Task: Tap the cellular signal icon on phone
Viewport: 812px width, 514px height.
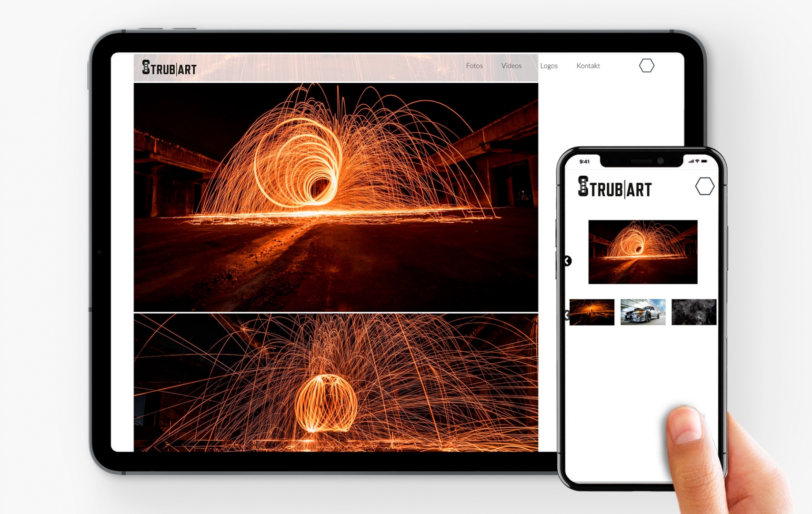Action: pos(691,161)
